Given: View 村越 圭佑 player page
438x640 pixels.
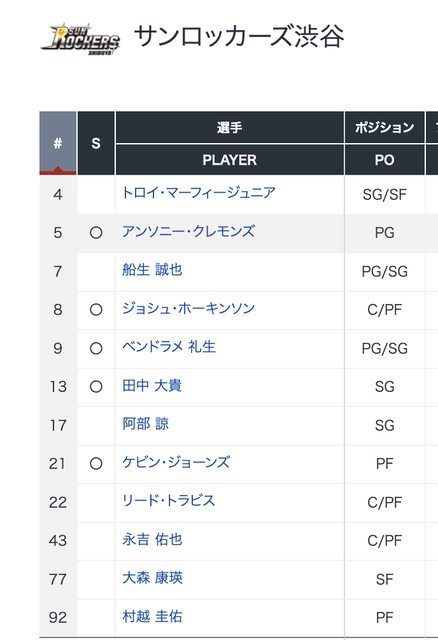Looking at the screenshot, I should point(152,616).
